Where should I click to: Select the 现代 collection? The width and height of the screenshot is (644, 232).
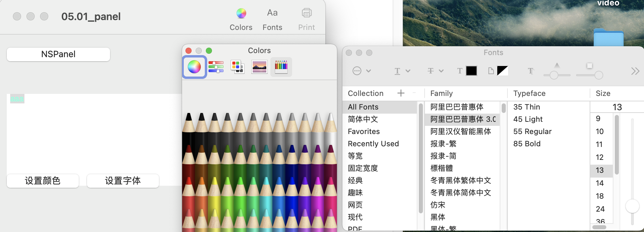click(380, 217)
